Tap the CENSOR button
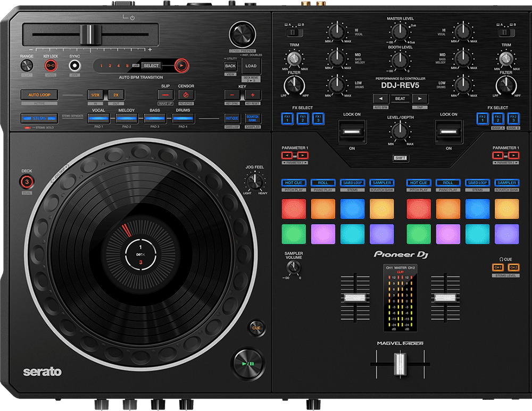This screenshot has height=411, width=532. [186, 95]
